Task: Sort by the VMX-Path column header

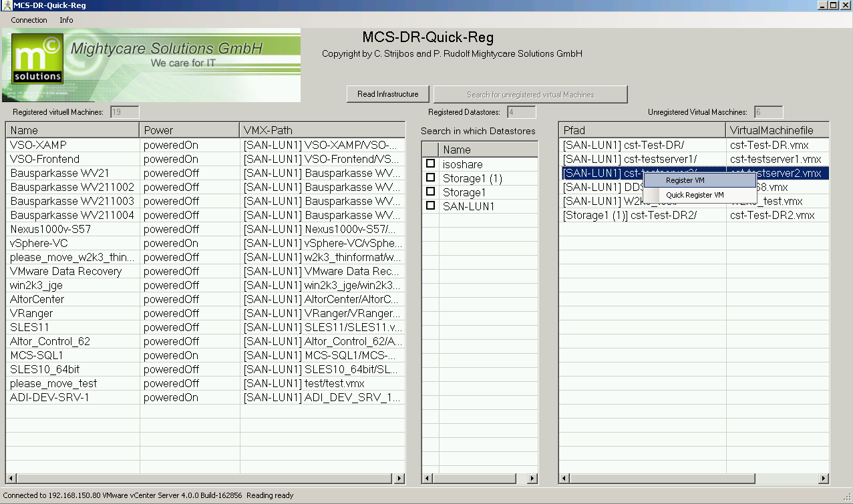Action: 322,130
